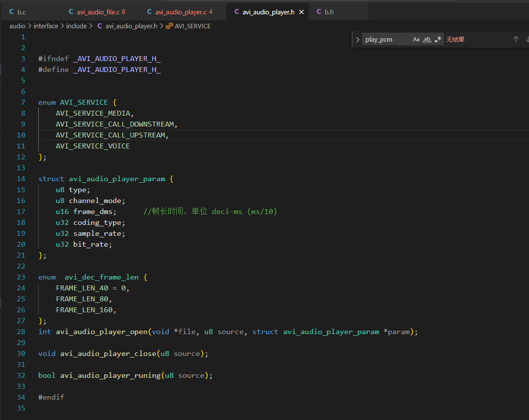Click the C icon on b.h tab
The width and height of the screenshot is (529, 420).
[319, 12]
